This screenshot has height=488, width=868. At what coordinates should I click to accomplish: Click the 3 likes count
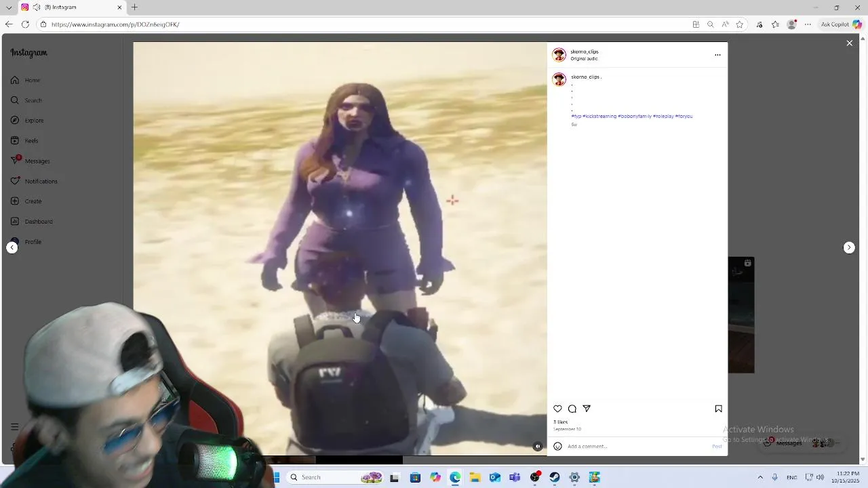(560, 422)
